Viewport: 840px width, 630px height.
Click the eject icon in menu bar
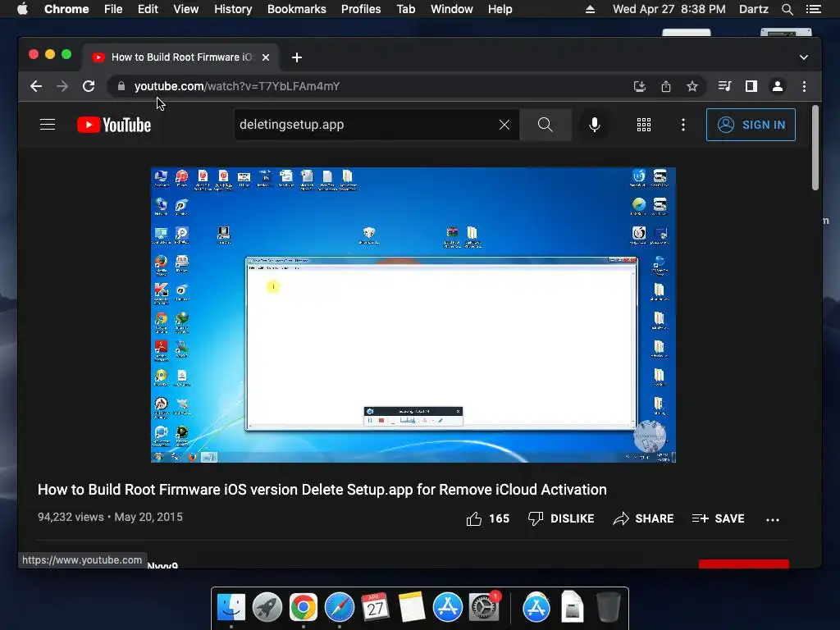[590, 9]
